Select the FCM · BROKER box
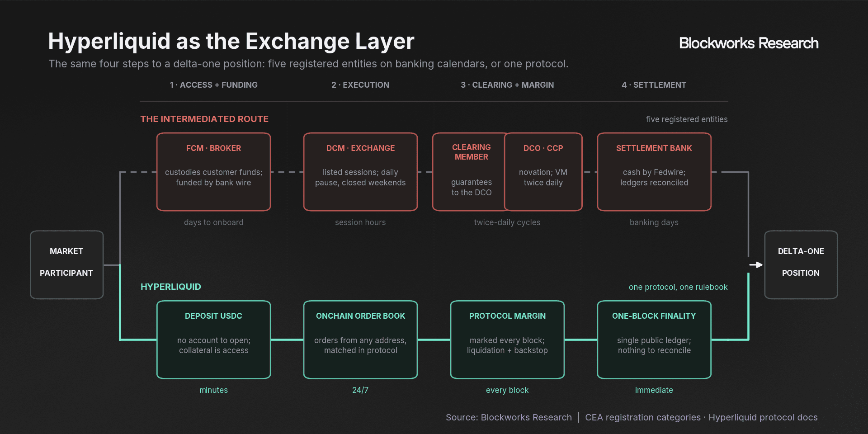This screenshot has width=868, height=434. point(213,172)
